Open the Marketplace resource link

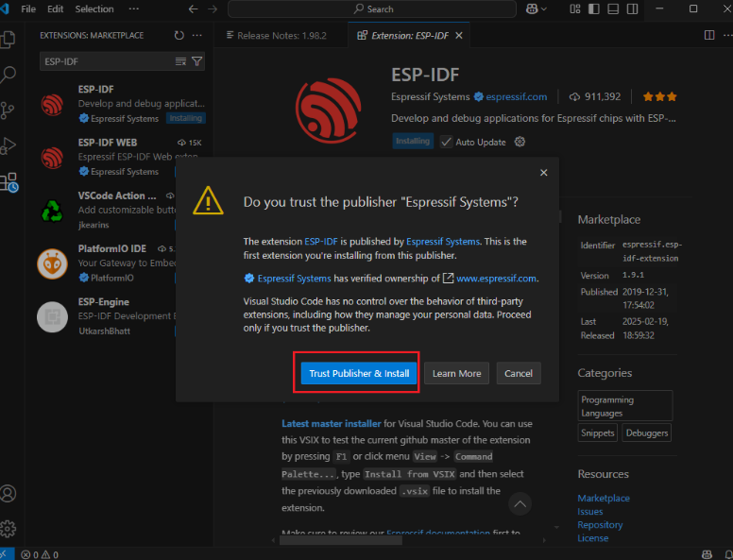coord(604,499)
